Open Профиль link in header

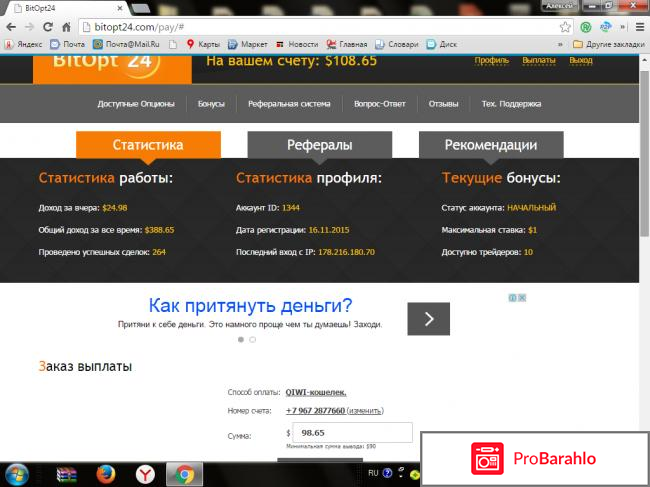click(x=491, y=61)
